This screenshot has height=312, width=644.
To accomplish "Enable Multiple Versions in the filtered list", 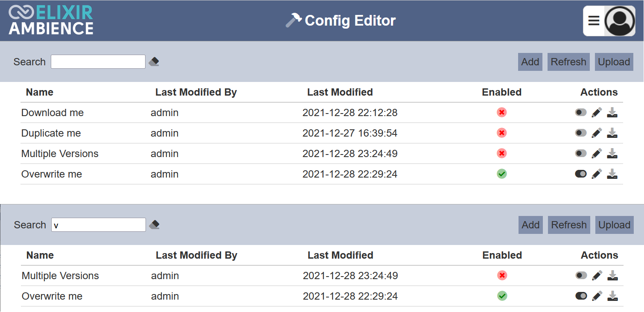I will click(x=581, y=276).
